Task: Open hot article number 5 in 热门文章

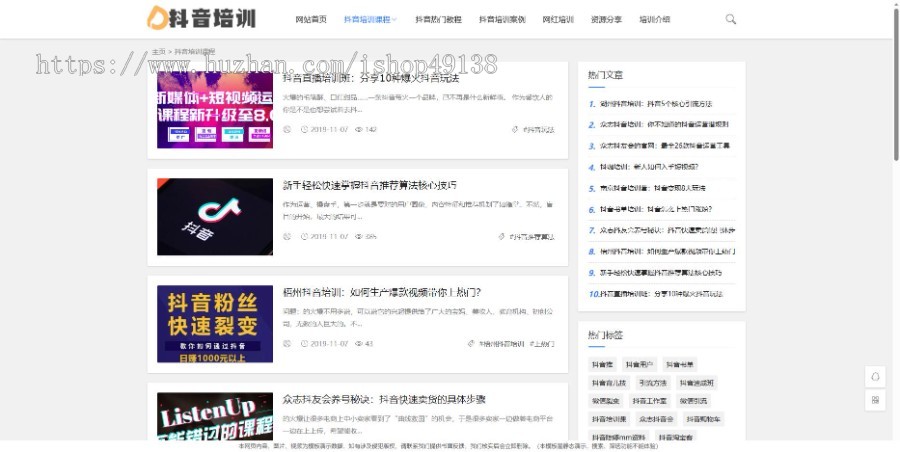Action: tap(653, 188)
